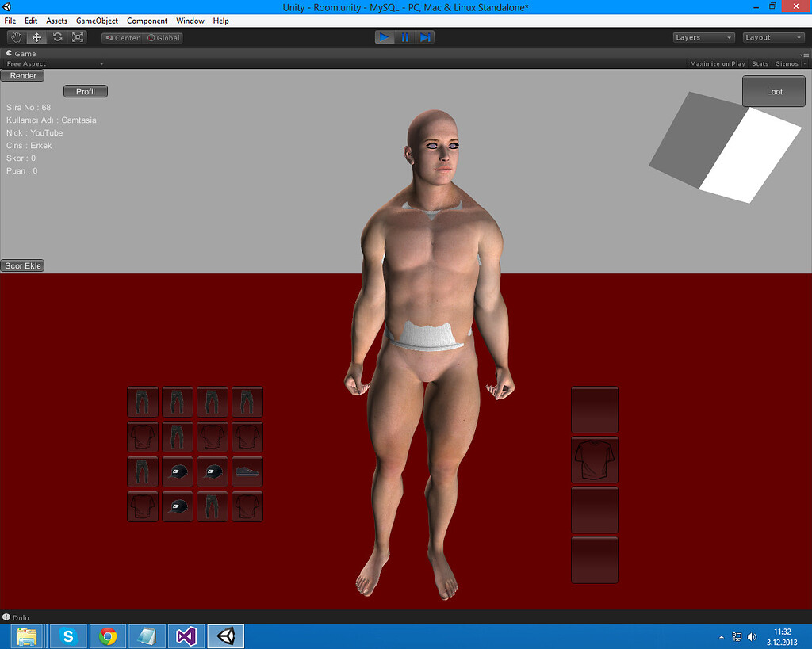Toggle Maximize on Play
This screenshot has width=812, height=649.
(717, 63)
